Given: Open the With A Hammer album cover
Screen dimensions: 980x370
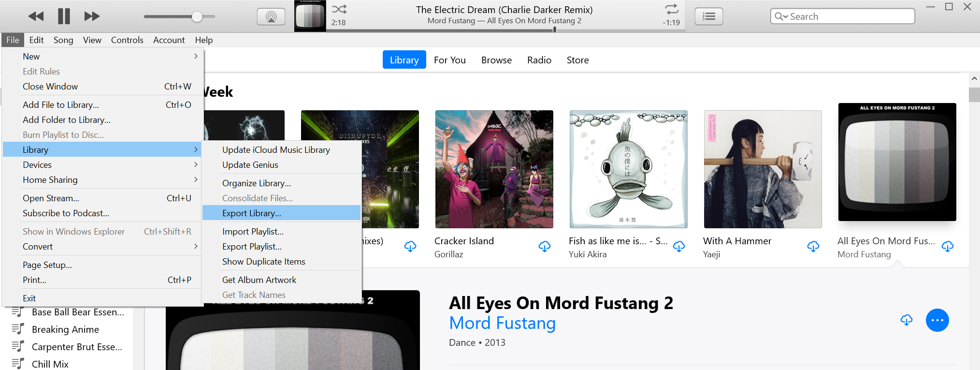Looking at the screenshot, I should click(x=763, y=169).
